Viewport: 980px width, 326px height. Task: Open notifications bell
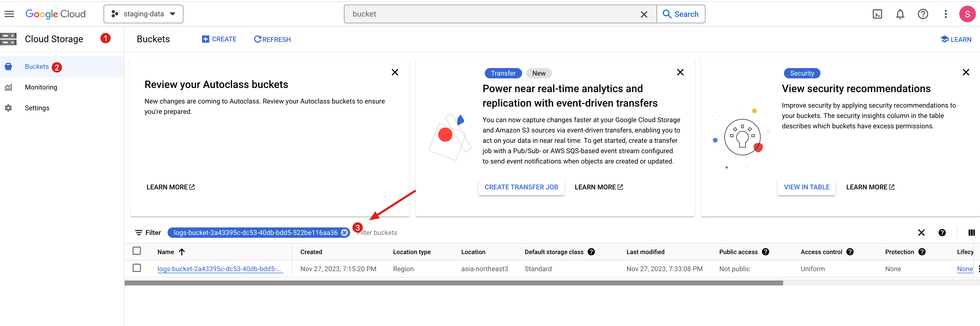pyautogui.click(x=900, y=14)
